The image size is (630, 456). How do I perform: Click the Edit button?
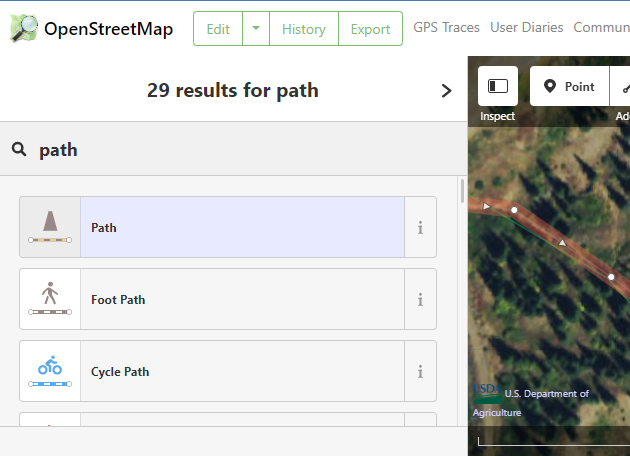tap(218, 29)
